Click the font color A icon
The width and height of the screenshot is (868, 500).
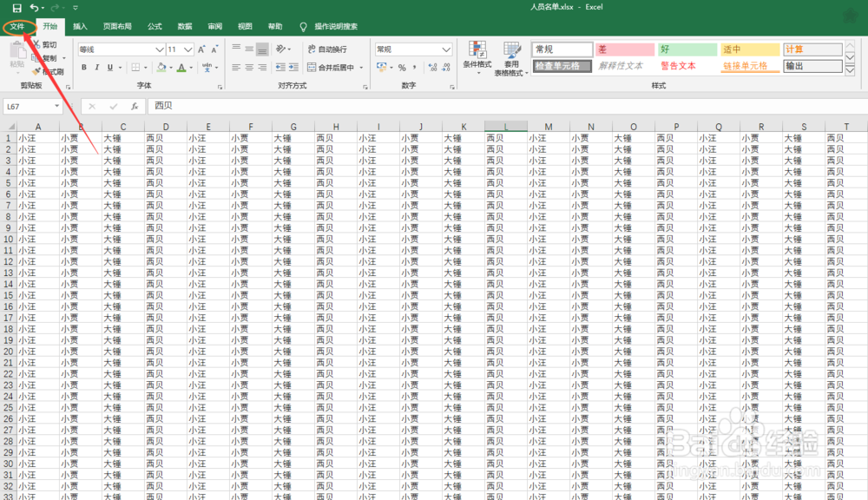(x=181, y=68)
